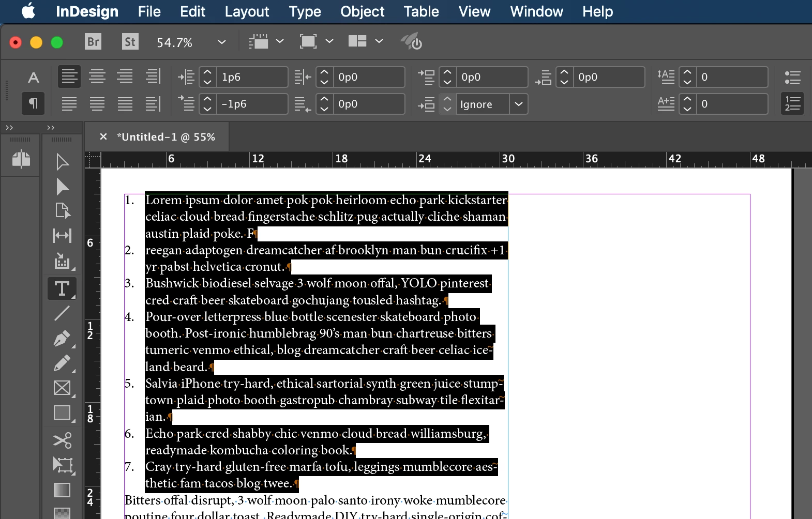This screenshot has height=519, width=812.
Task: Select the Rectangle Frame tool
Action: click(62, 388)
